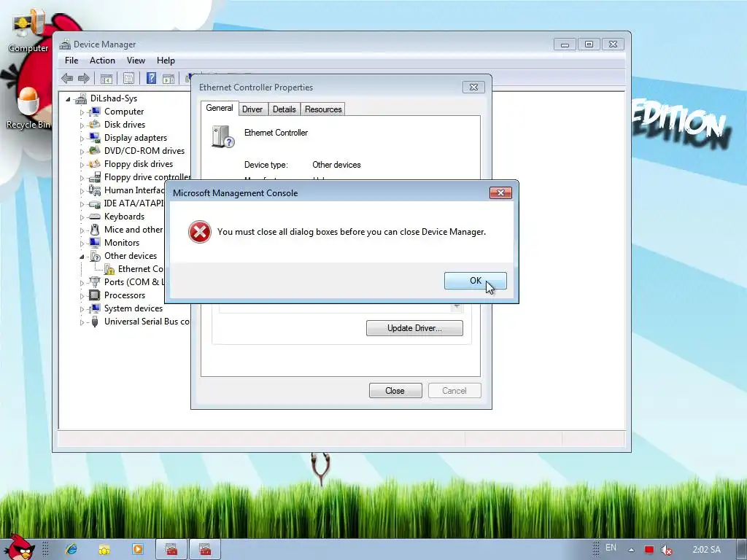Select the Computer category icon in tree
The image size is (747, 560).
tap(95, 112)
